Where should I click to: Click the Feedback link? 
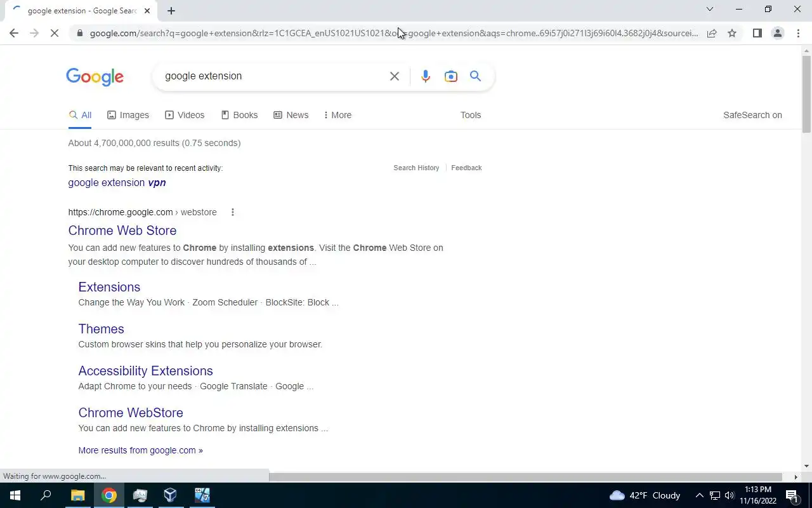pos(466,168)
